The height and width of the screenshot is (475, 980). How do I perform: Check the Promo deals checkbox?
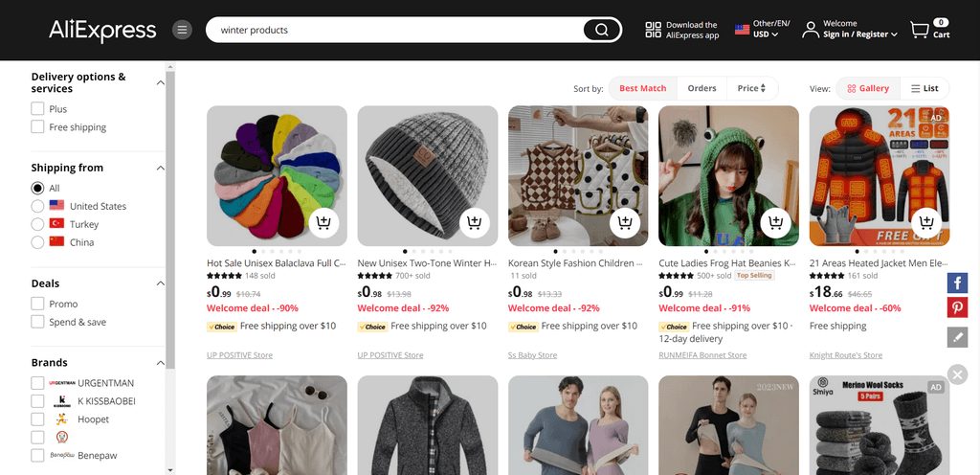[x=37, y=304]
